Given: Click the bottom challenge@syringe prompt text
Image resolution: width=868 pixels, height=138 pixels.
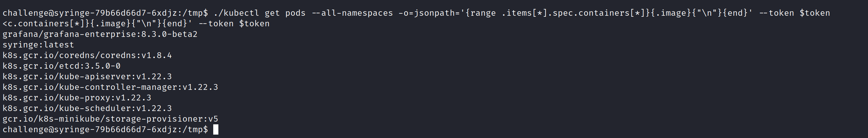Looking at the screenshot, I should (x=105, y=129).
